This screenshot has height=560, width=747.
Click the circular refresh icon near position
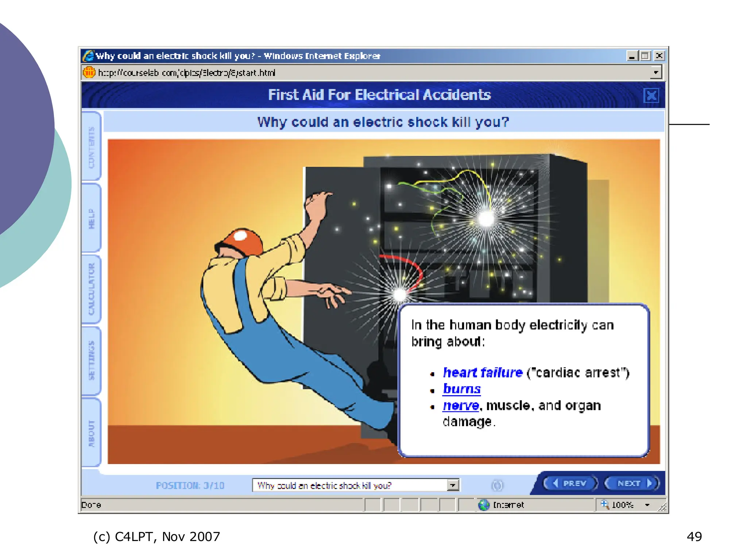pos(497,485)
